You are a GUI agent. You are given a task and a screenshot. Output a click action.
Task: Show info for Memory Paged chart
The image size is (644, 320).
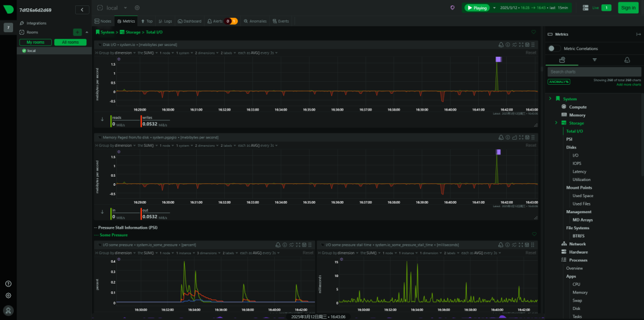point(507,137)
